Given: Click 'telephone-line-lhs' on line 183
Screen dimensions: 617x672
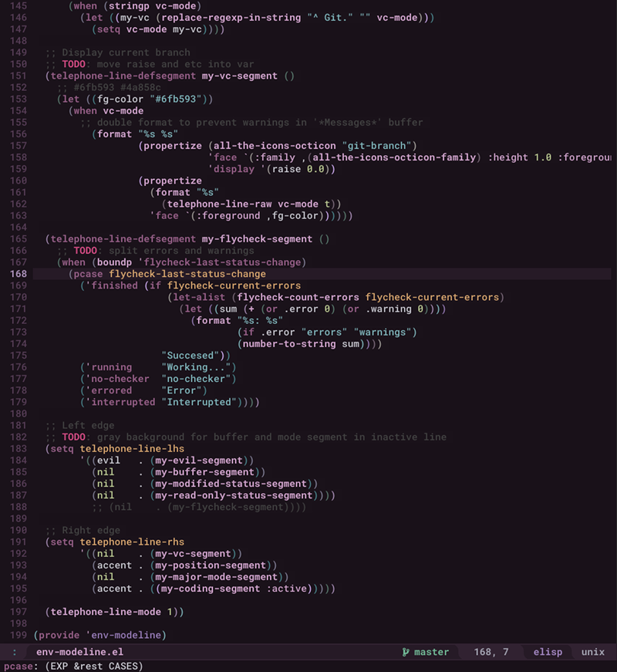Looking at the screenshot, I should 132,449.
